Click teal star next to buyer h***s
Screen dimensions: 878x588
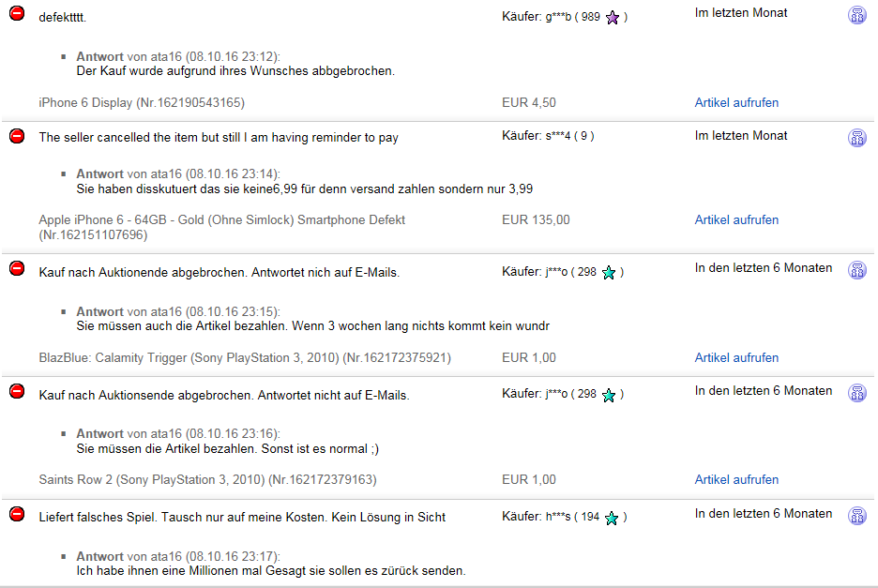[x=612, y=518]
